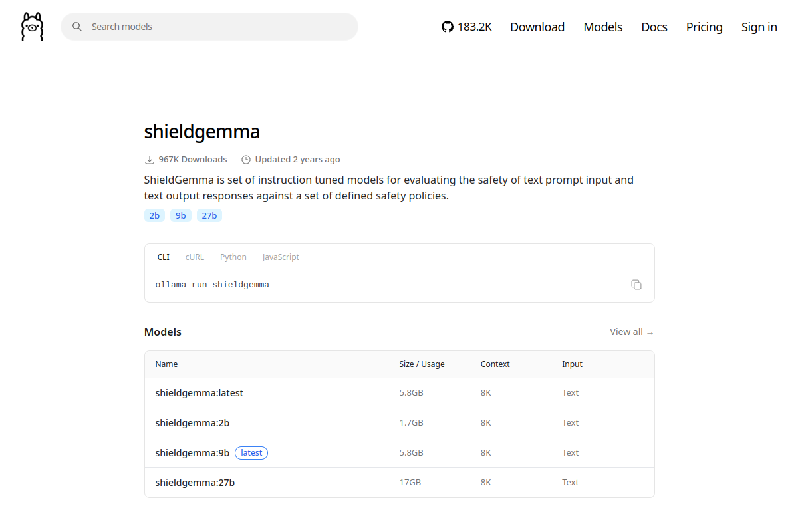This screenshot has width=798, height=532.
Task: Open the Pricing page
Action: point(704,27)
